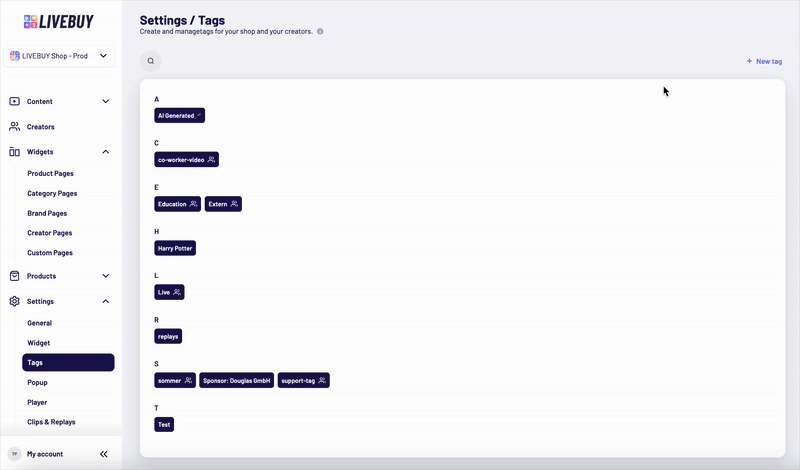Select the Sponsor: Douglas GmbH tag
Image resolution: width=800 pixels, height=470 pixels.
(x=237, y=380)
